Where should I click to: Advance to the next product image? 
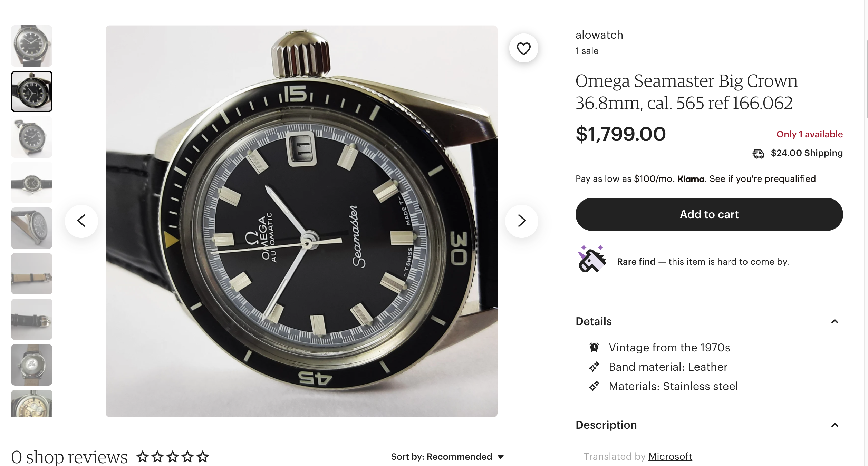tap(521, 221)
